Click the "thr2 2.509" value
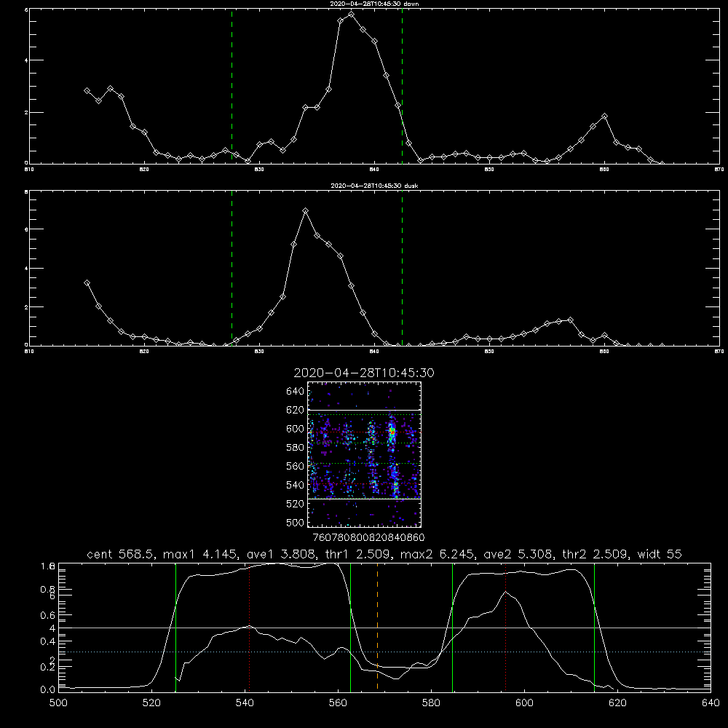The height and width of the screenshot is (728, 728). point(596,554)
